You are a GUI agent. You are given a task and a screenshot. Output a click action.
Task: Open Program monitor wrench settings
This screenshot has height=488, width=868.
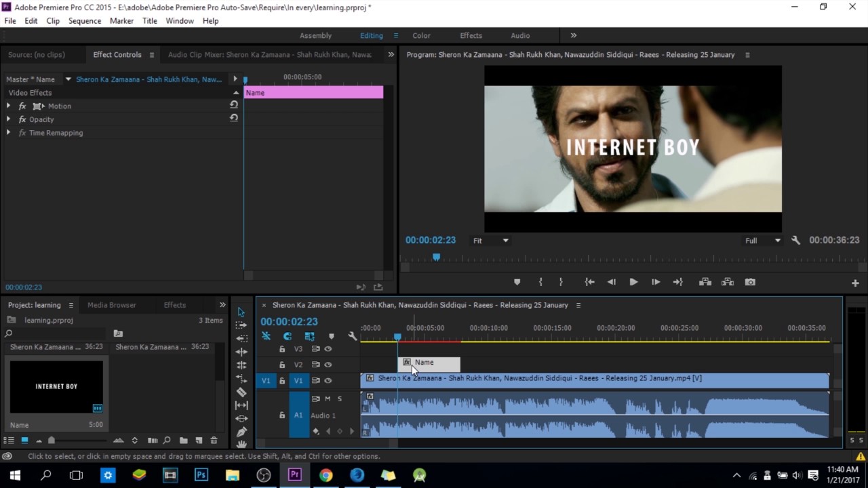coord(795,241)
